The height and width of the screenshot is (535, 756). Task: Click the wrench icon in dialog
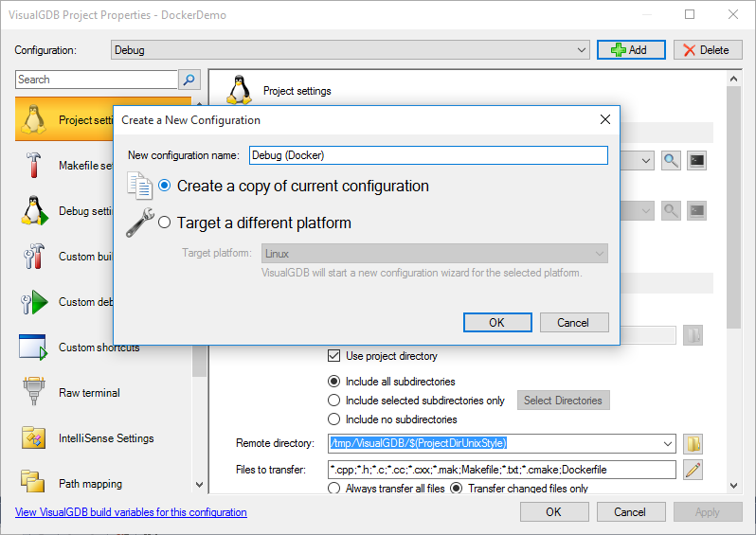(140, 223)
